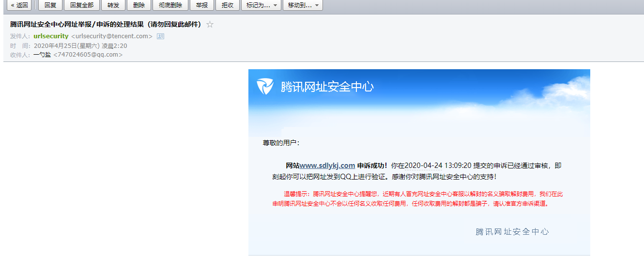The width and height of the screenshot is (644, 257).
Task: Click sender address urlsecurity@tencent.com
Action: [x=112, y=36]
